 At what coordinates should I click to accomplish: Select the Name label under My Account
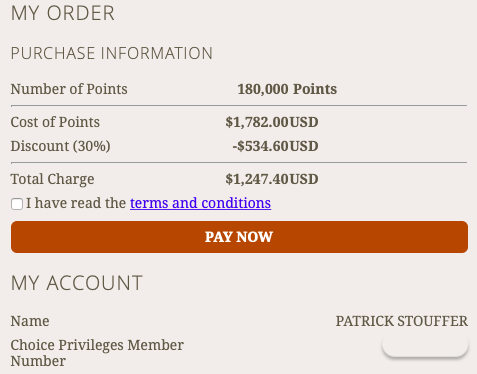pyautogui.click(x=30, y=321)
